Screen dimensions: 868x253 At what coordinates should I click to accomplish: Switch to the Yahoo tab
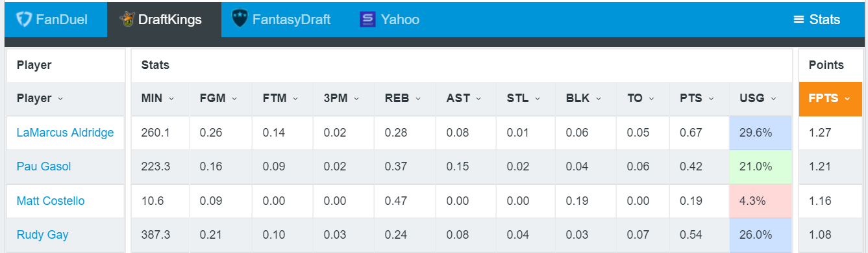pyautogui.click(x=390, y=20)
